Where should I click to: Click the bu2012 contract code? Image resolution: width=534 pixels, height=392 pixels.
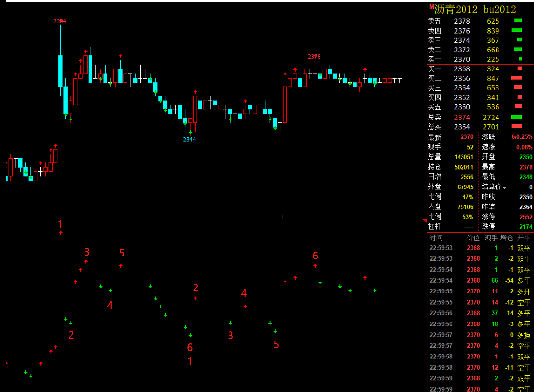tap(499, 9)
